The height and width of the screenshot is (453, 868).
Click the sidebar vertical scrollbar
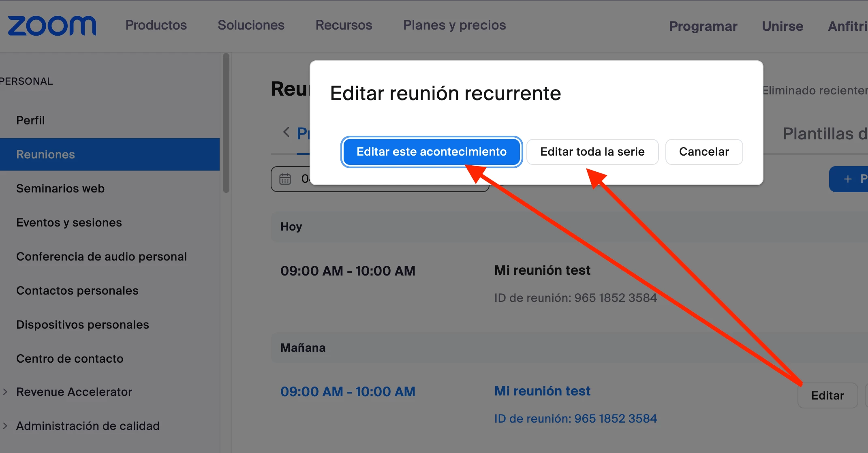[x=226, y=124]
